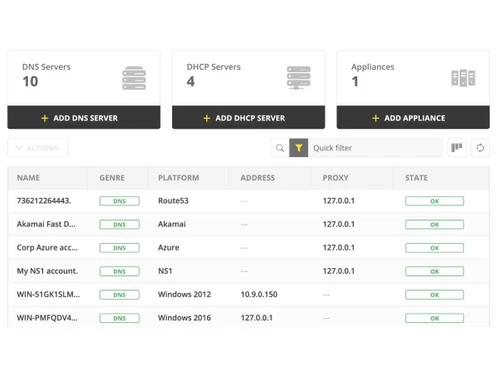This screenshot has height=375, width=500.
Task: Click the Azure platform cell
Action: 168,248
